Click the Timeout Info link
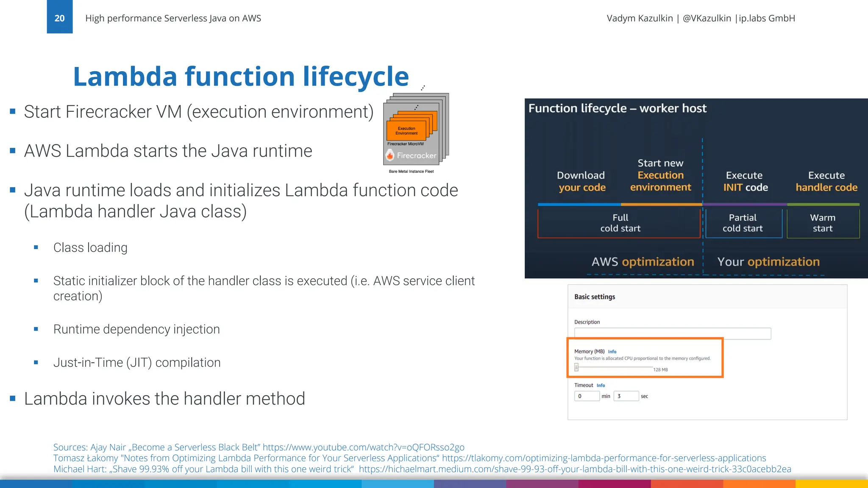 [601, 385]
